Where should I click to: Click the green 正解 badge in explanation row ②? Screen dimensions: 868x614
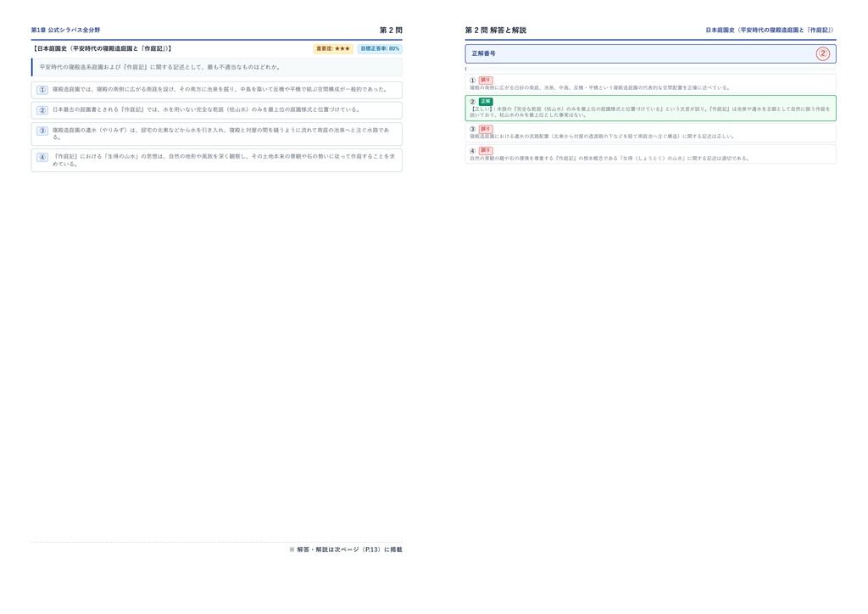tap(486, 102)
